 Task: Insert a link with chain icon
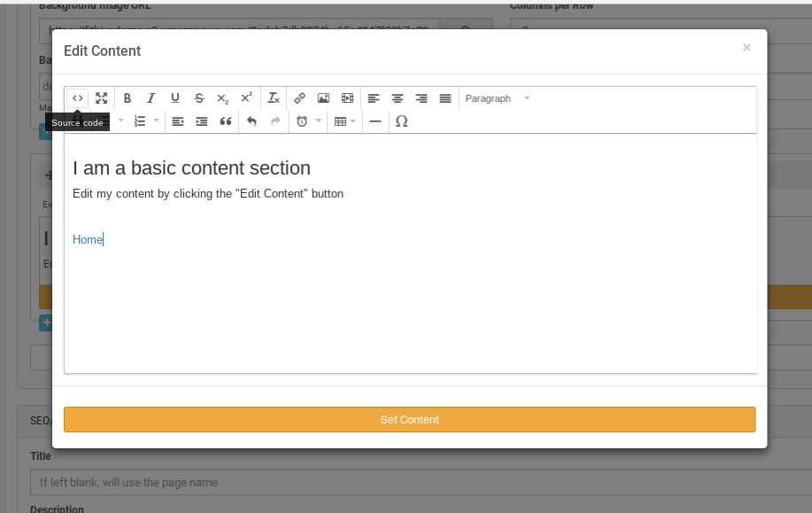299,98
